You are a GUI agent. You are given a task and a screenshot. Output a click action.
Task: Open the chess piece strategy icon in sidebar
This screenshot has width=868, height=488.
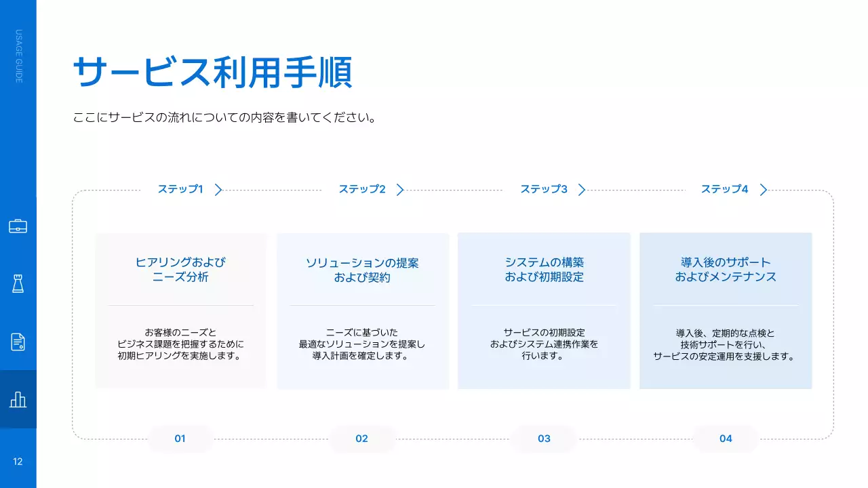tap(18, 284)
